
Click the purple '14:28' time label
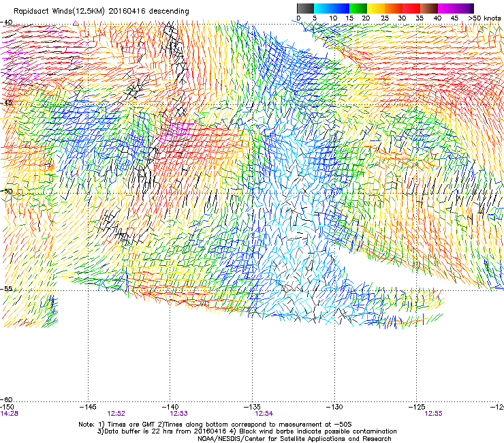10,414
